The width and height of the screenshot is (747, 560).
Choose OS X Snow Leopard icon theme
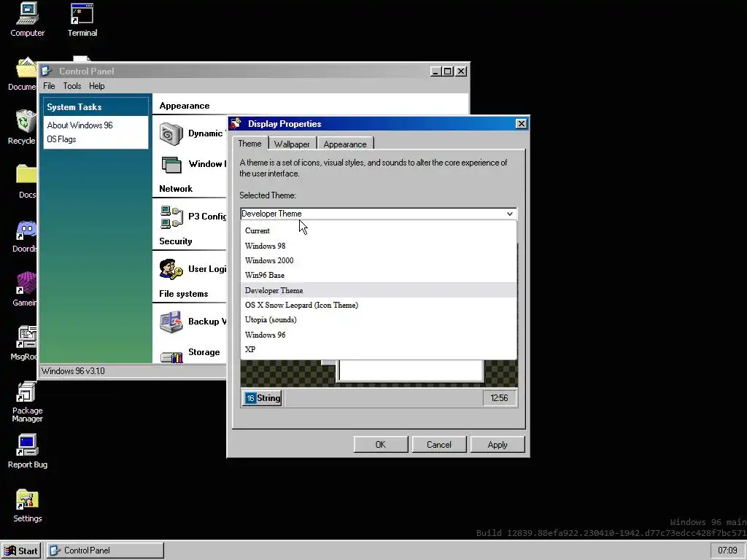click(379, 305)
